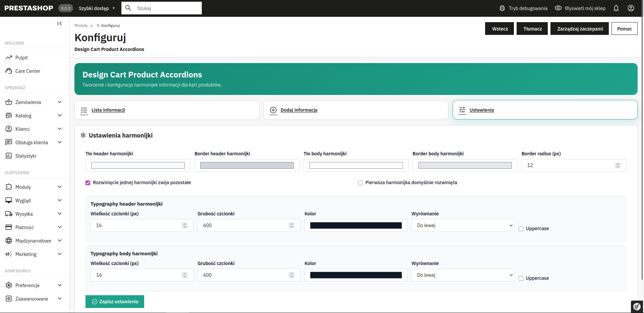Open the Lista informacji tab
This screenshot has height=313, width=644.
(167, 110)
